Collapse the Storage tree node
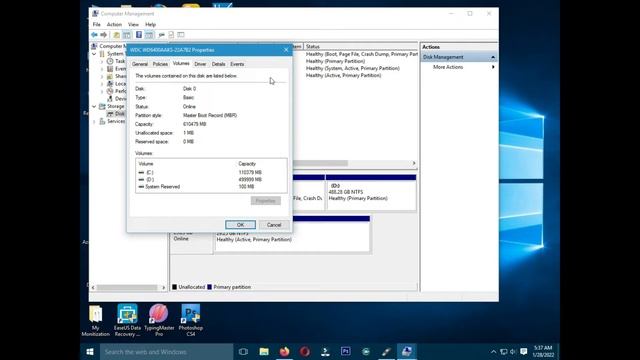Screen dimensions: 640x360 [x=94, y=106]
